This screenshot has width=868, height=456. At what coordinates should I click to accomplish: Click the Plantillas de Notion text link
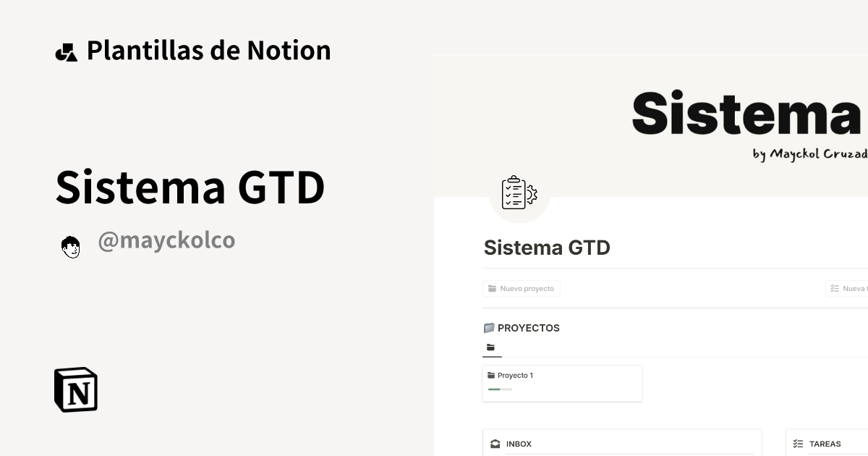pyautogui.click(x=209, y=50)
